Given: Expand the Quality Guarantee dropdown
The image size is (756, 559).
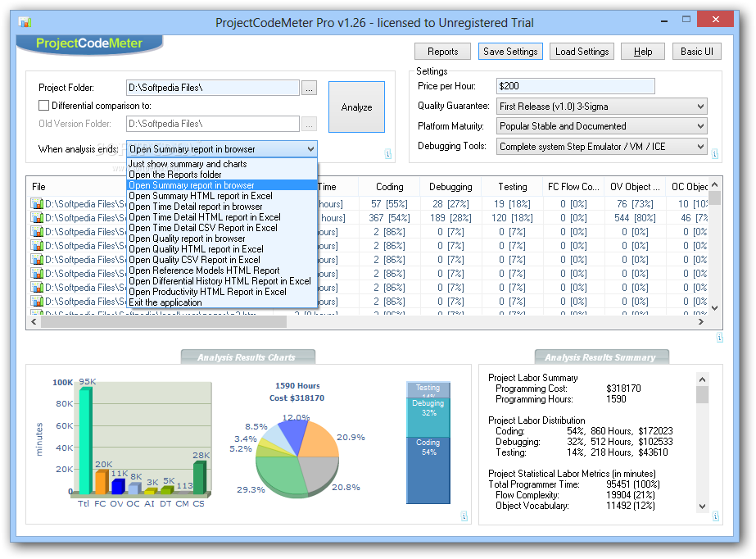Looking at the screenshot, I should tap(700, 106).
